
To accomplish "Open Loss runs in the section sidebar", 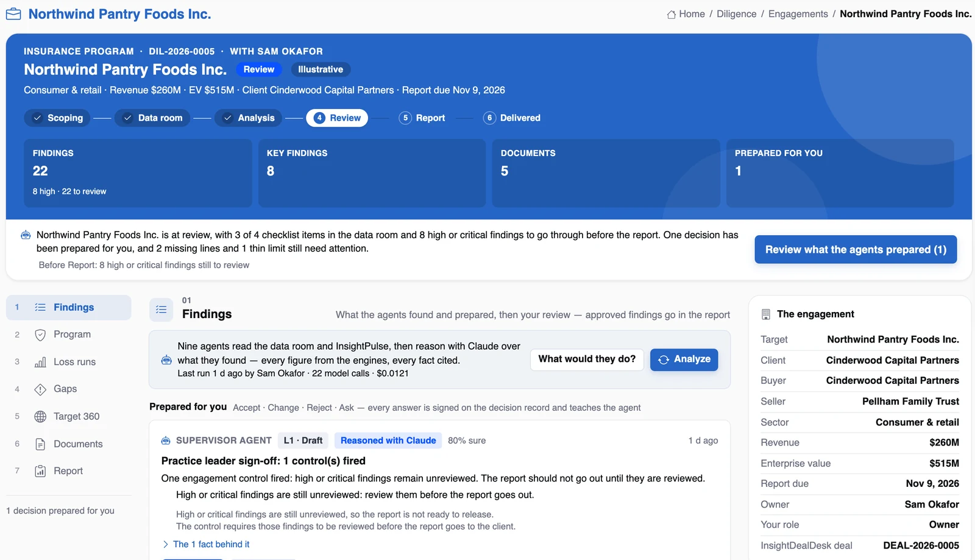I will (69, 362).
